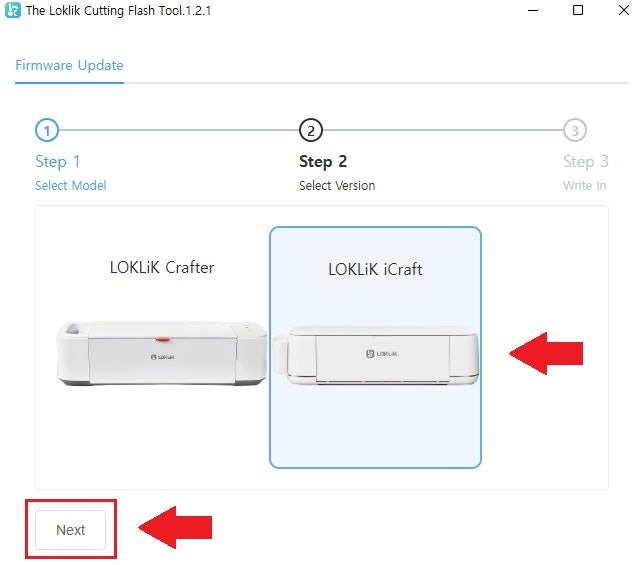
Task: Select the step 3 circle indicator
Action: [x=575, y=131]
